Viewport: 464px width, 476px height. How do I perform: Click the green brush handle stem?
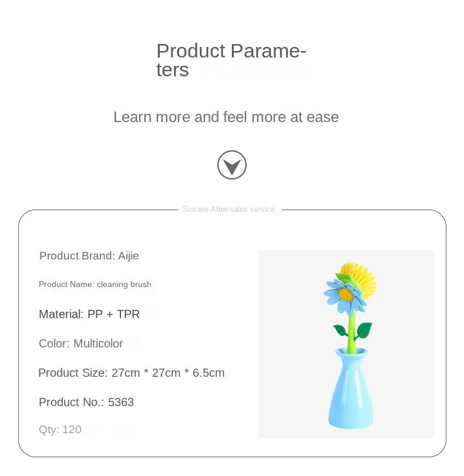(x=352, y=332)
